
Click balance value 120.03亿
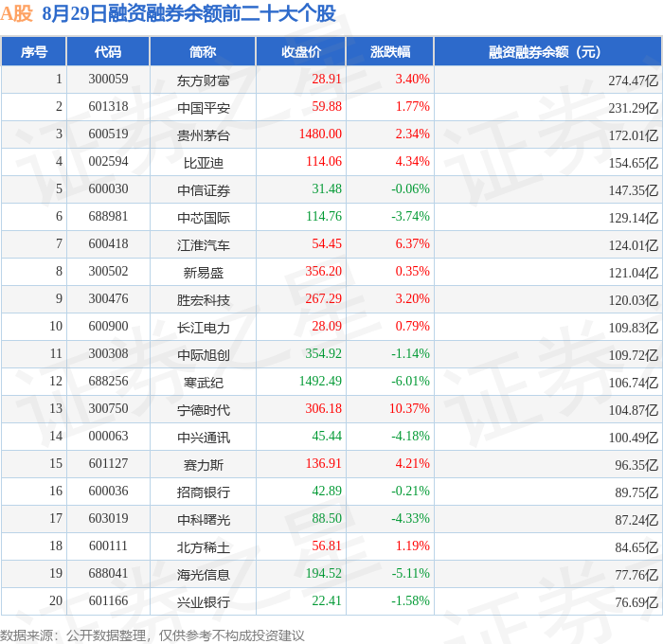click(634, 300)
